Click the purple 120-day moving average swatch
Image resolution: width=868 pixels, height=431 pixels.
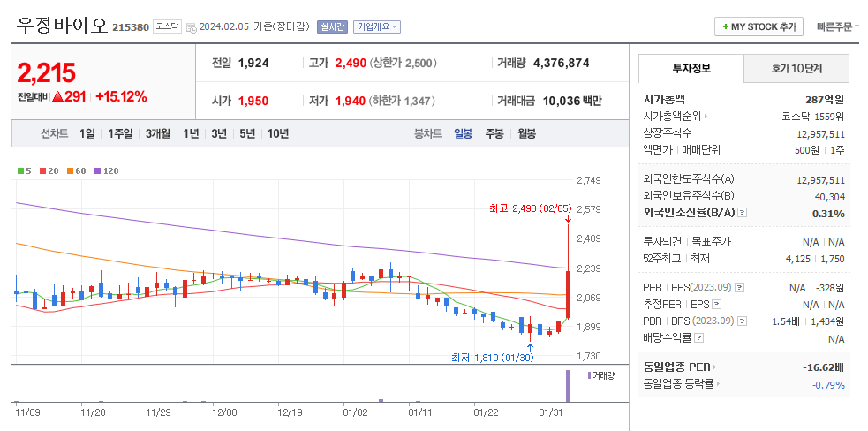pos(98,171)
